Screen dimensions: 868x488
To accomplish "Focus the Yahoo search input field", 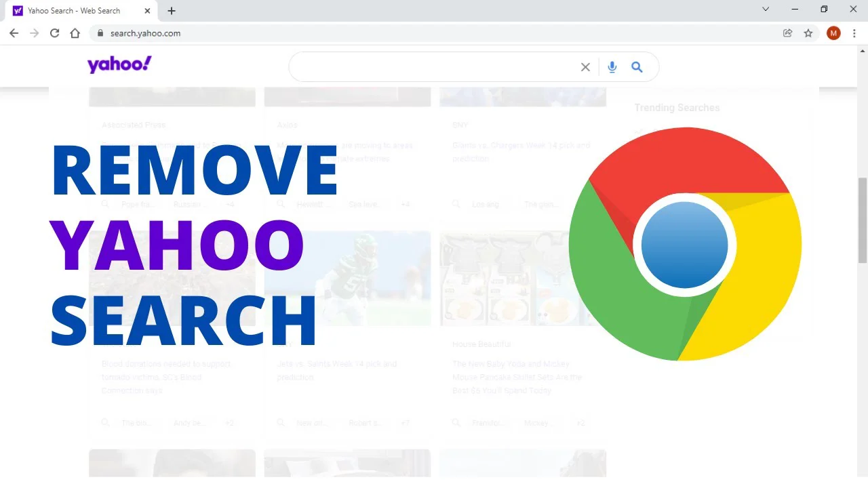I will click(x=434, y=67).
